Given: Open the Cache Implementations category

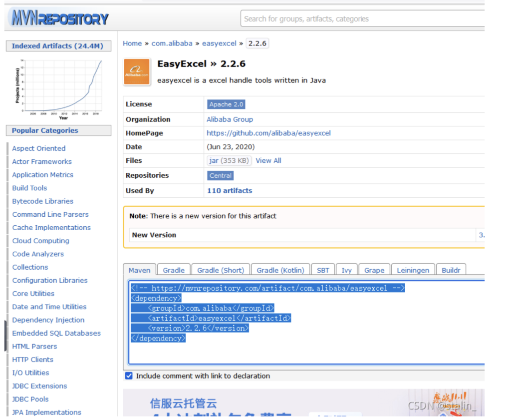Looking at the screenshot, I should 51,228.
